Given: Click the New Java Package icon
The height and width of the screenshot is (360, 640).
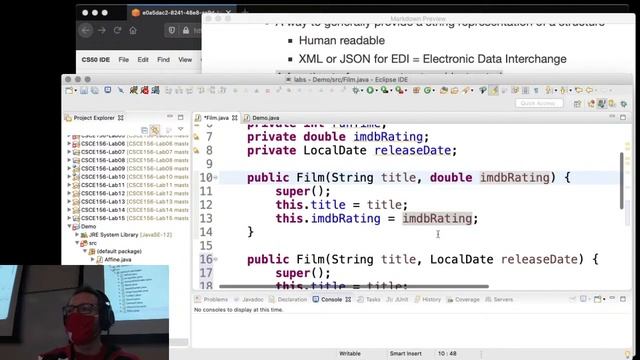Looking at the screenshot, I should [x=416, y=91].
